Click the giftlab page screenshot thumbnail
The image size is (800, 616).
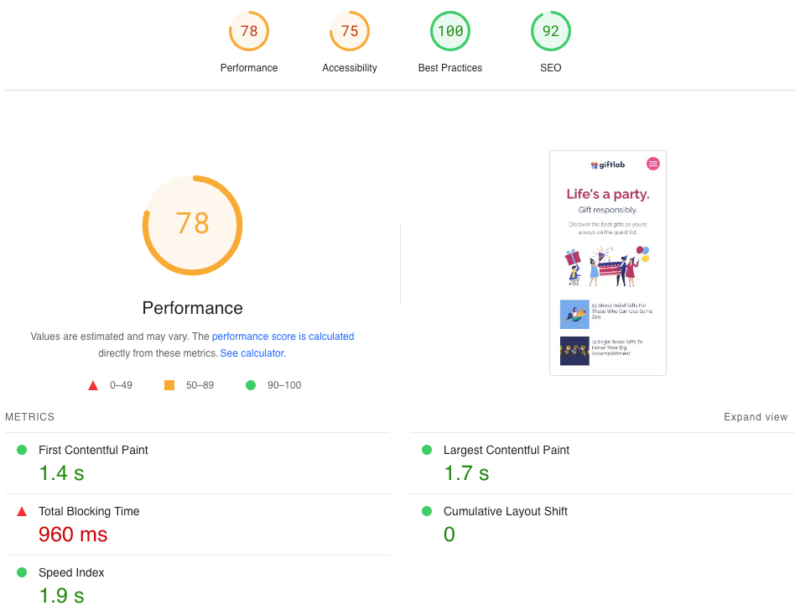(x=608, y=263)
